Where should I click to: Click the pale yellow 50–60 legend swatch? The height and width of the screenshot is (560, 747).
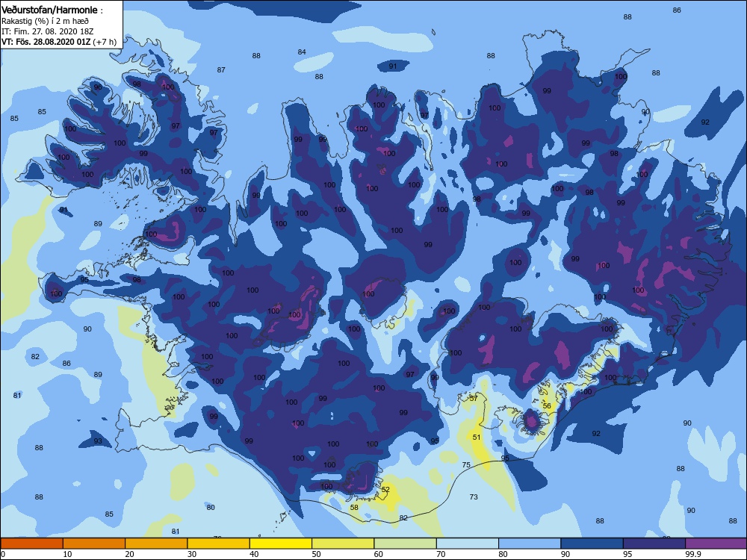tap(343, 544)
